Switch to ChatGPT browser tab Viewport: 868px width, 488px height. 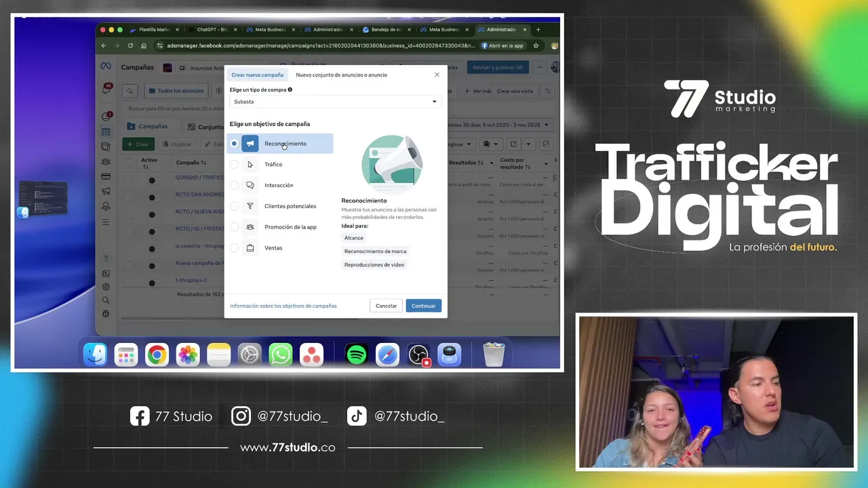(x=212, y=30)
